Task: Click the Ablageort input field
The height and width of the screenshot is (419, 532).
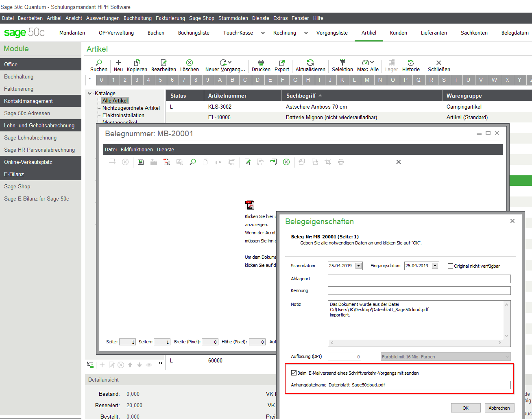Action: [419, 279]
